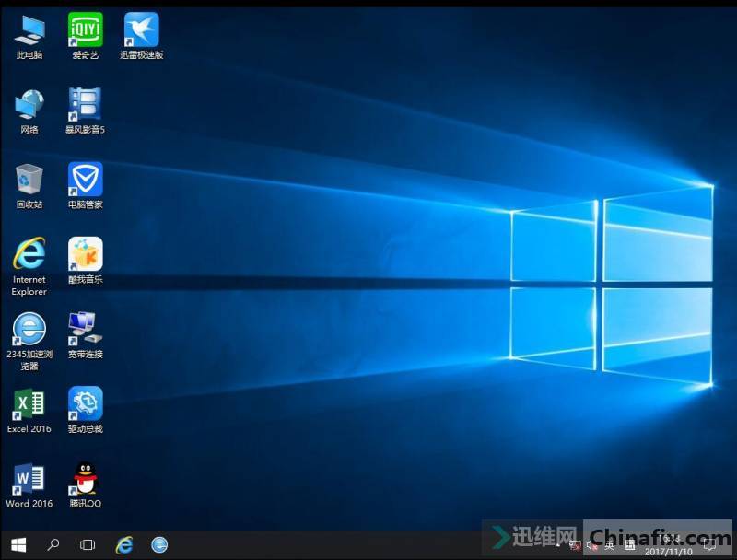Launch Internet Explorer from the taskbar
The height and width of the screenshot is (560, 737).
point(124,545)
